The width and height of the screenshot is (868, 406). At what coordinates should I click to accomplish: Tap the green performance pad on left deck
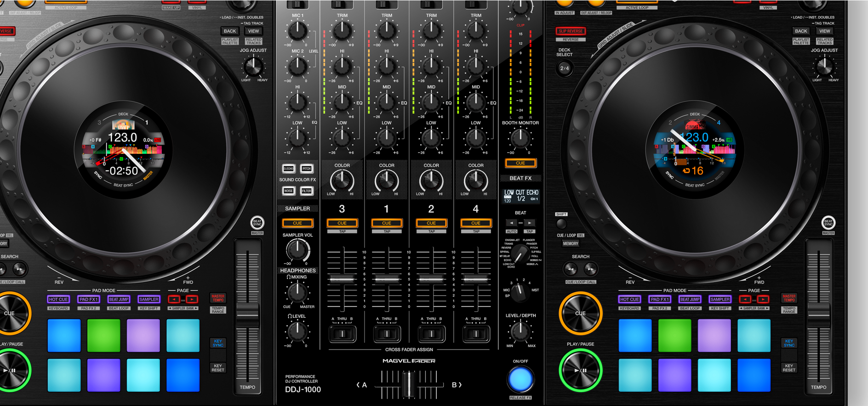point(103,335)
